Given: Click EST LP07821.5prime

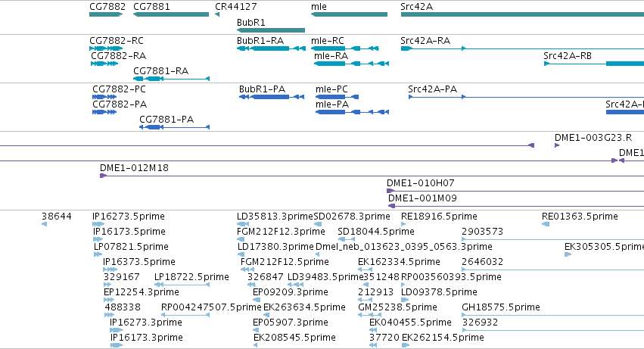Looking at the screenshot, I should [131, 247].
